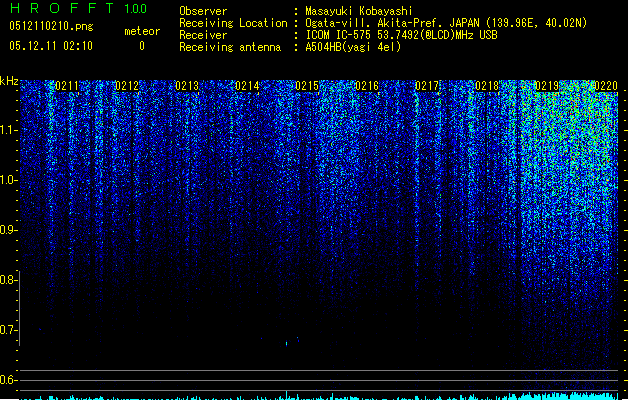Click time marker 0212

tap(127, 86)
